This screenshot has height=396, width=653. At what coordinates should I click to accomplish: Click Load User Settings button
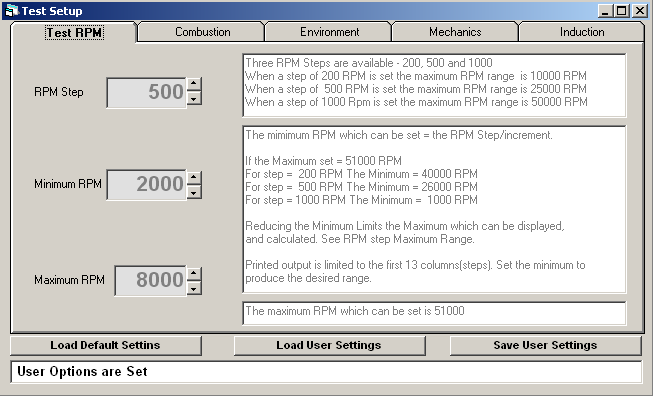(329, 346)
